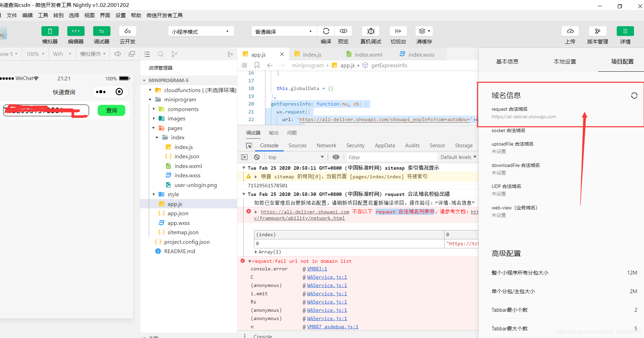
Task: Open project.config.json in the file tree
Action: tap(187, 242)
